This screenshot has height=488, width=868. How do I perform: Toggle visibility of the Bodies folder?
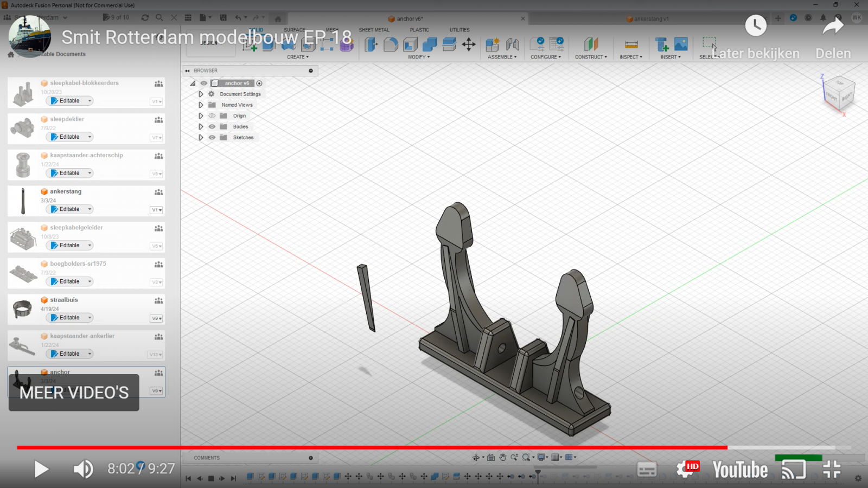coord(212,126)
